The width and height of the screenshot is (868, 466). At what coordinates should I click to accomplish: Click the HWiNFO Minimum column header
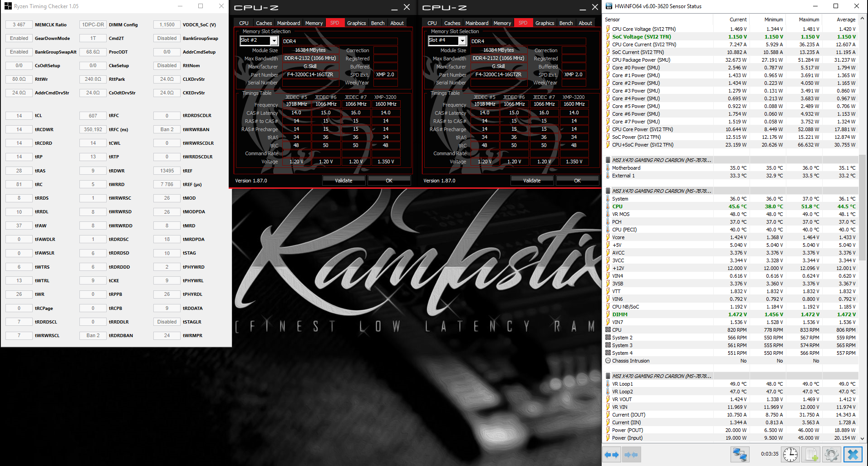tap(767, 20)
